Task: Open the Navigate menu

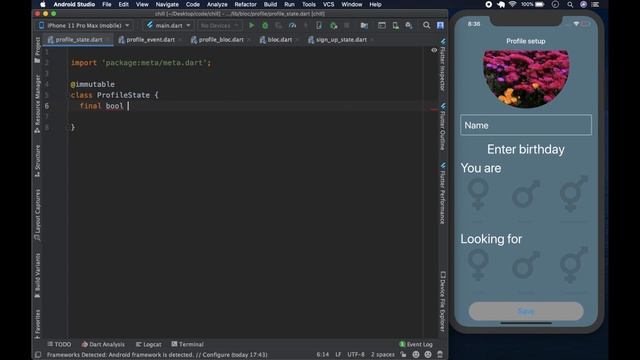Action: click(x=167, y=4)
